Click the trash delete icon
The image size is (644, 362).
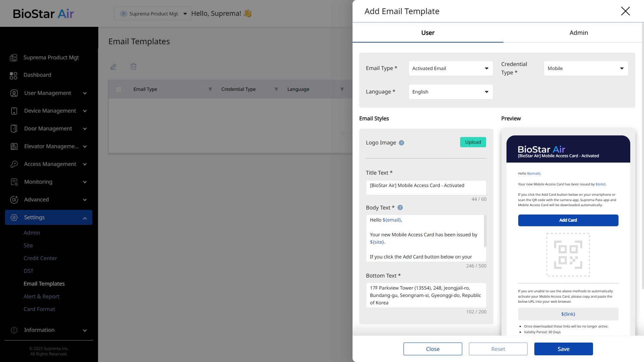[x=133, y=67]
